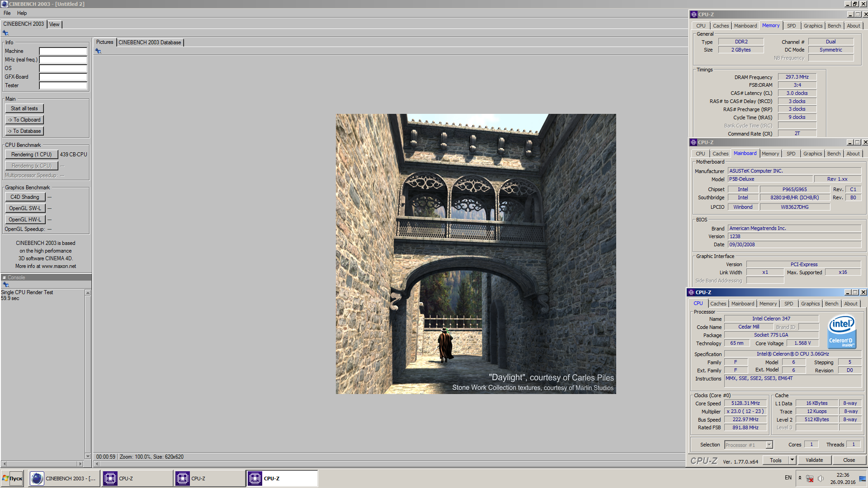Click the Machine input field

click(x=63, y=51)
